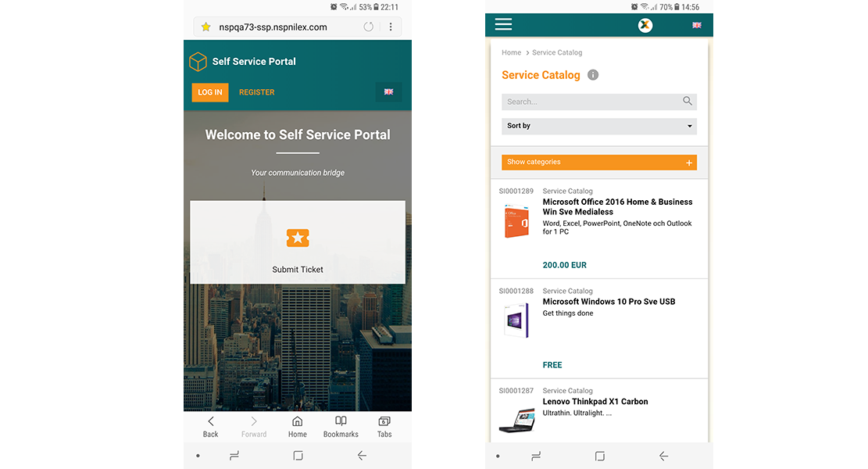Select the FREE price label
The width and height of the screenshot is (868, 469).
[x=552, y=365]
